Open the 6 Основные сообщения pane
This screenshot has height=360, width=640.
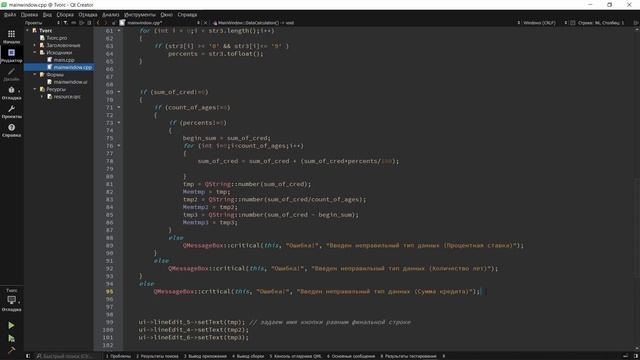(351, 356)
